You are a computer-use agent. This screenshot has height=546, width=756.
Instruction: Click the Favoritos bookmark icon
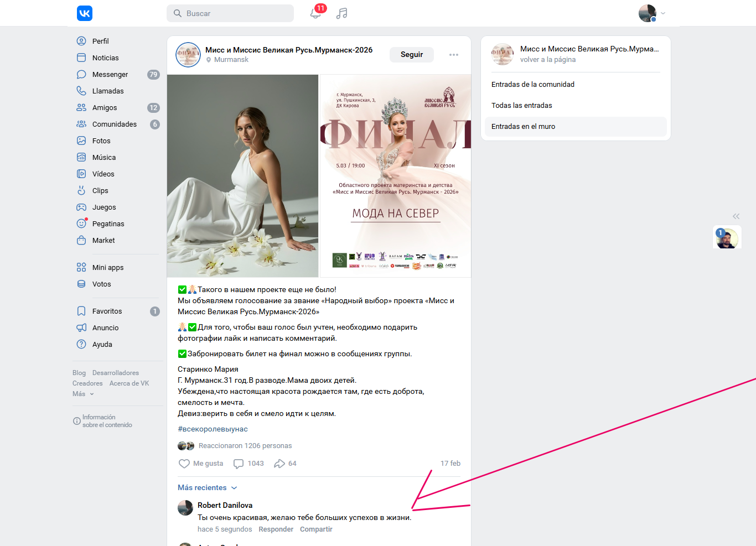[81, 311]
